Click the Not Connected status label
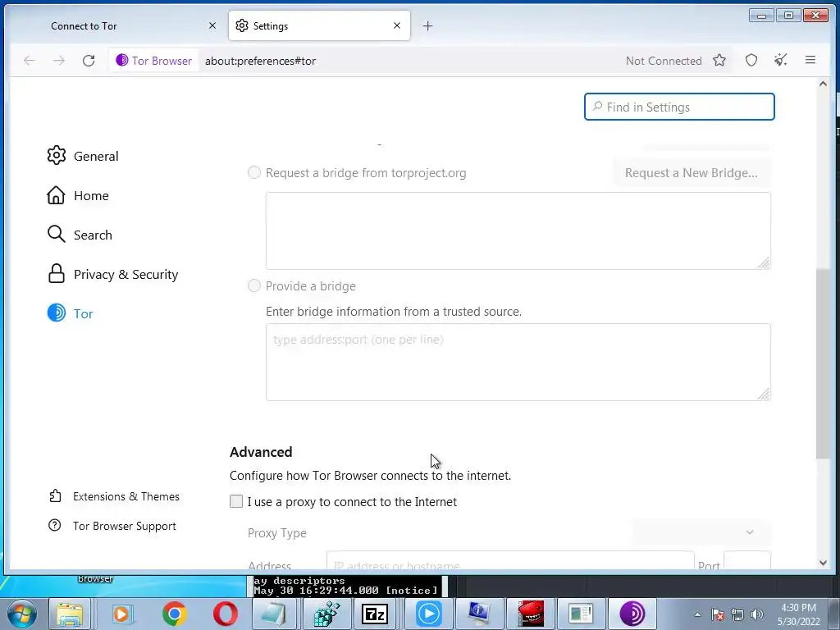 [x=664, y=61]
